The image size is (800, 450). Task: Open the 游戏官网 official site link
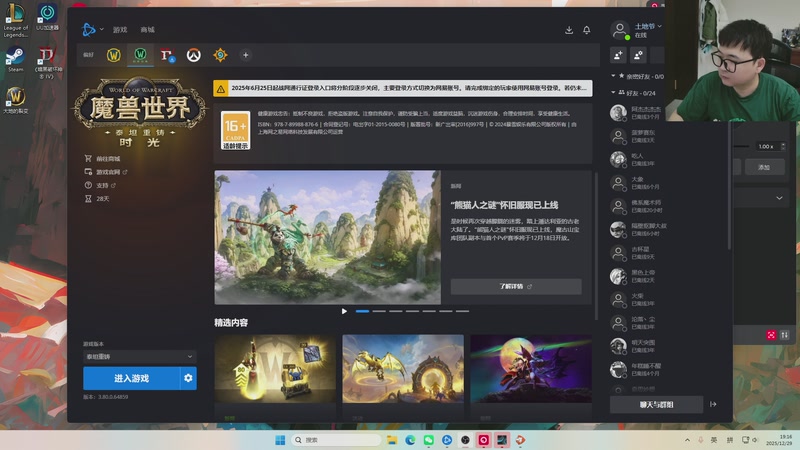click(108, 172)
